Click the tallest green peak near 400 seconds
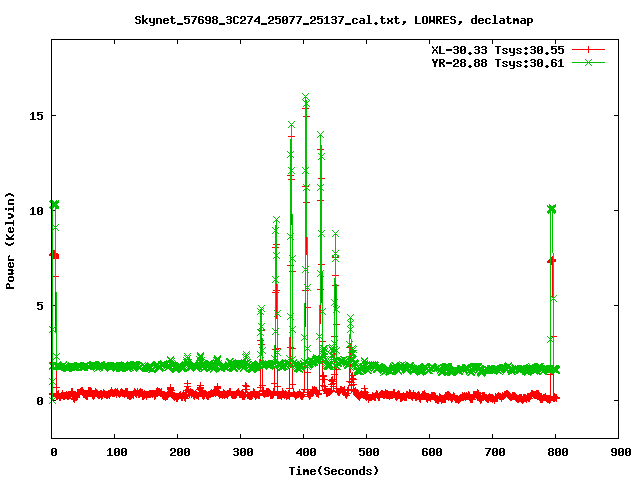Image resolution: width=640 pixels, height=480 pixels. pyautogui.click(x=306, y=98)
